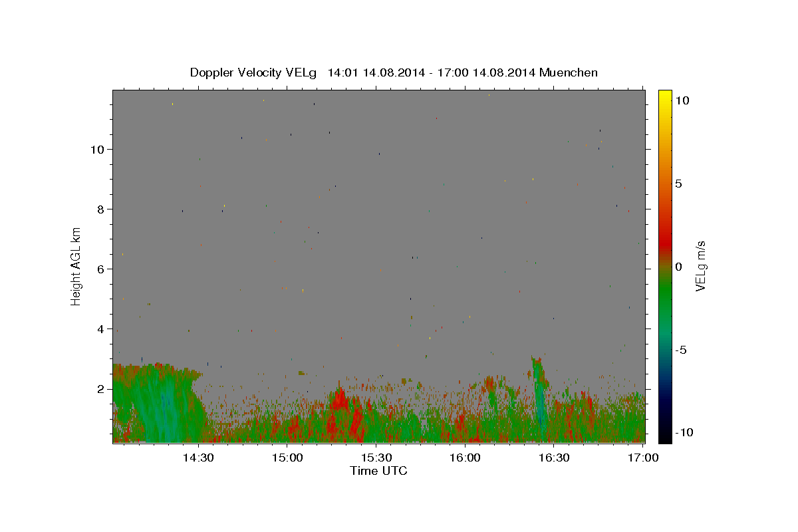Click the red updraft patch near 15:15

coord(340,401)
